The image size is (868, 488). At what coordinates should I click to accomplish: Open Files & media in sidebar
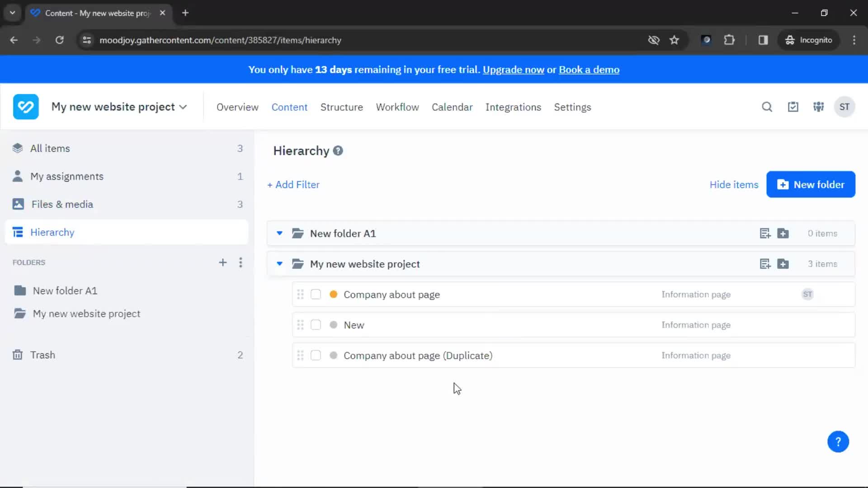click(x=127, y=204)
